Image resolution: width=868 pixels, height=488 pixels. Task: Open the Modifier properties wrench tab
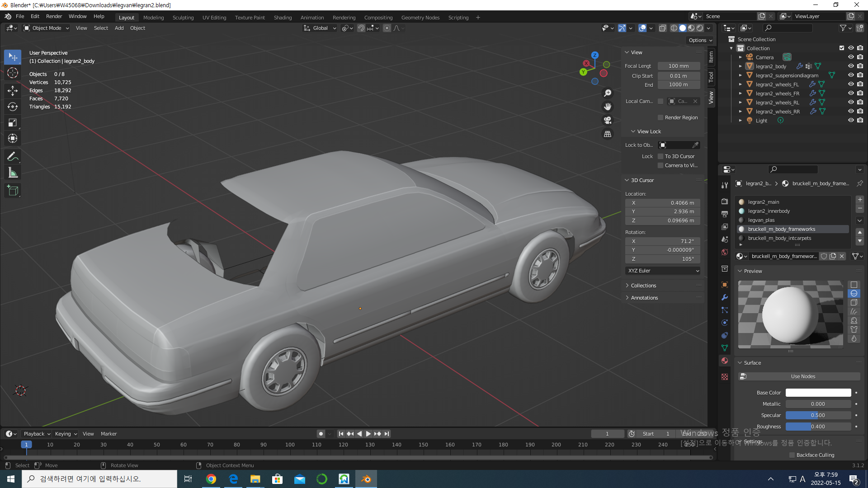tap(725, 297)
